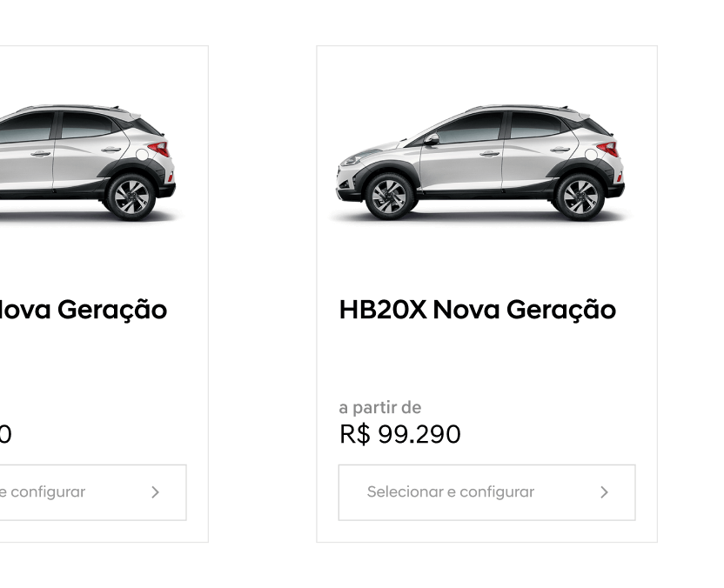Click the side mirror of the right car
724x588 pixels.
click(x=431, y=138)
